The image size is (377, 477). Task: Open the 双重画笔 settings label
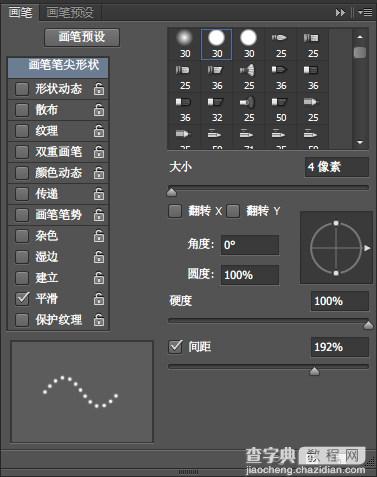click(59, 152)
